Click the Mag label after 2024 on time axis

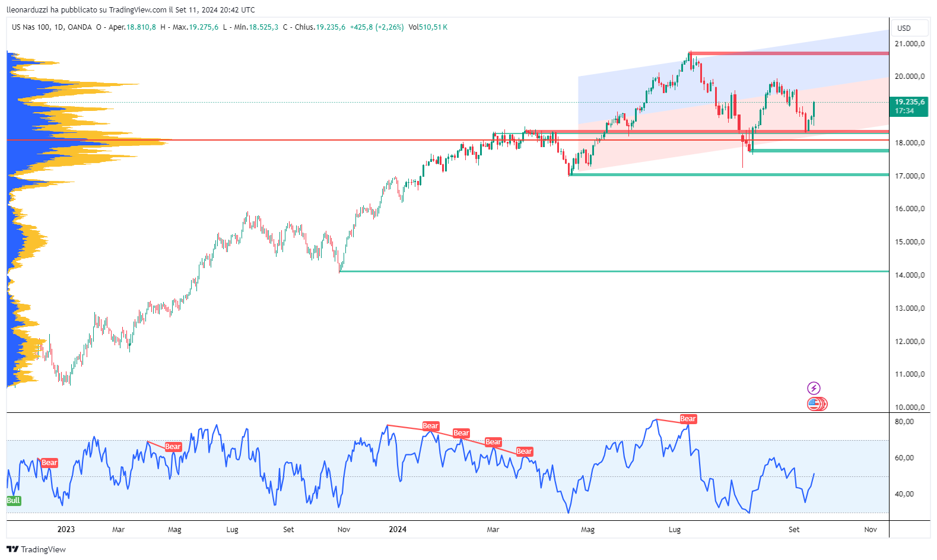click(588, 530)
